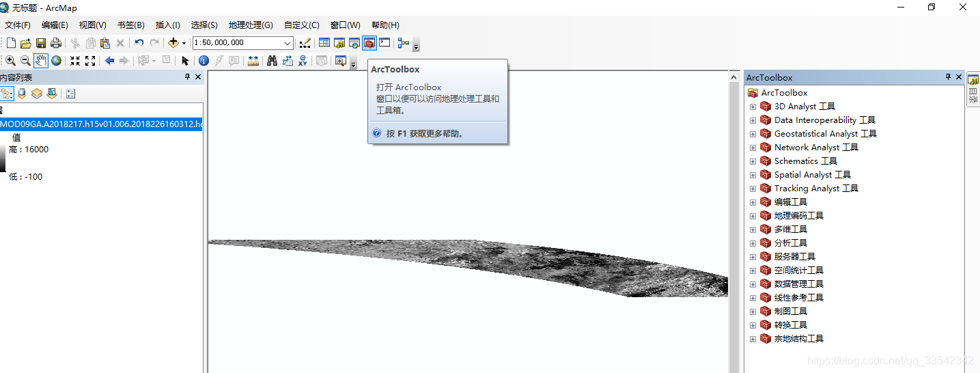Activate the Identify tool

204,61
